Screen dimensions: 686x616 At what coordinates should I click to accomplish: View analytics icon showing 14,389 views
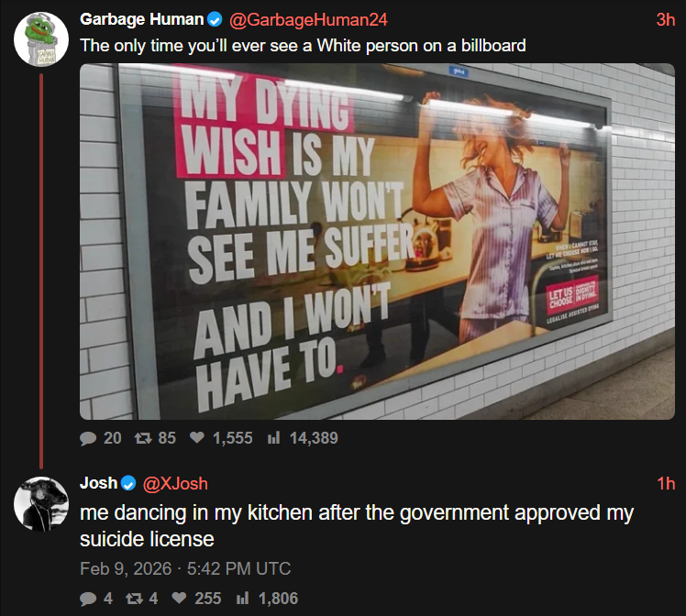pos(274,438)
